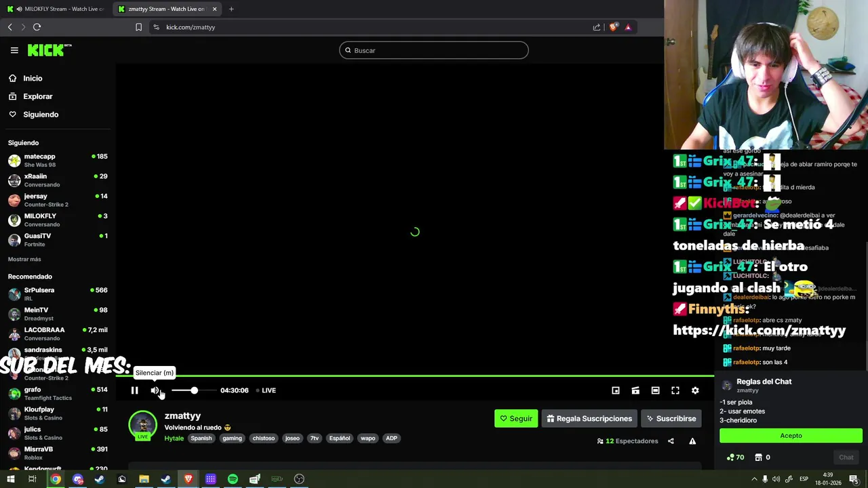Open a new browser tab

pos(231,9)
